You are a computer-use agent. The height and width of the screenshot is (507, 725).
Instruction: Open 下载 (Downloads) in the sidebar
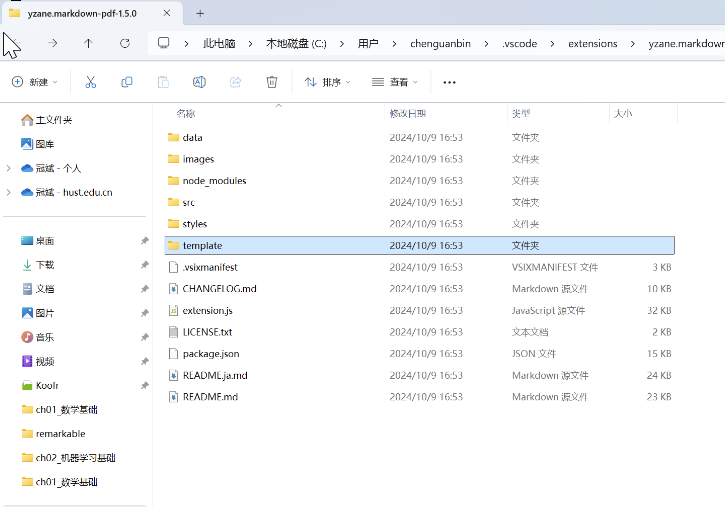[38, 265]
